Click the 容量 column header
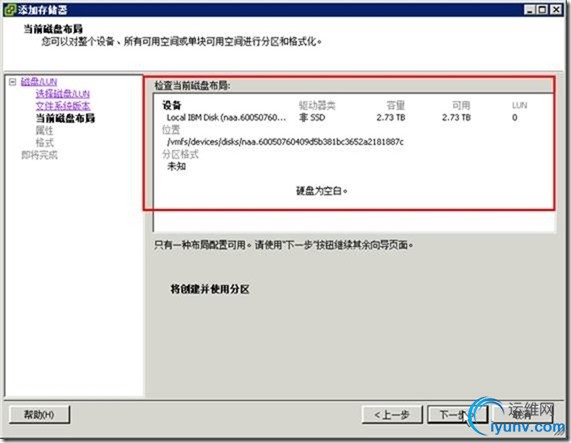Image resolution: width=571 pixels, height=443 pixels. (x=396, y=105)
